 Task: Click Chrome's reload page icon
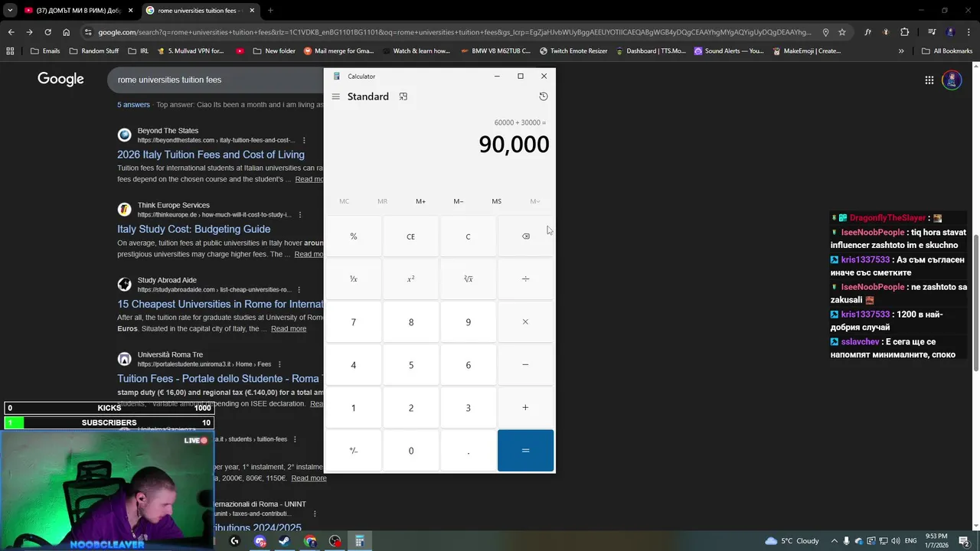coord(47,32)
